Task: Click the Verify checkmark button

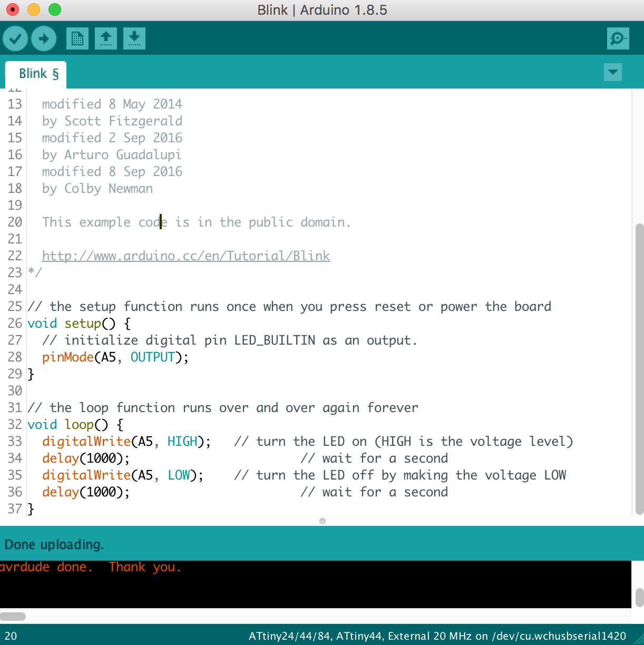Action: [15, 38]
